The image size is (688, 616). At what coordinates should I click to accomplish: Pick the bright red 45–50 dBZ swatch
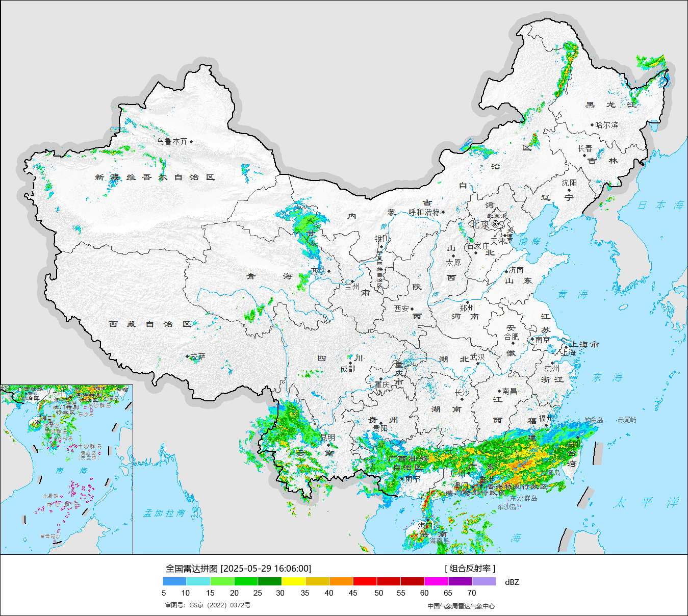[365, 581]
